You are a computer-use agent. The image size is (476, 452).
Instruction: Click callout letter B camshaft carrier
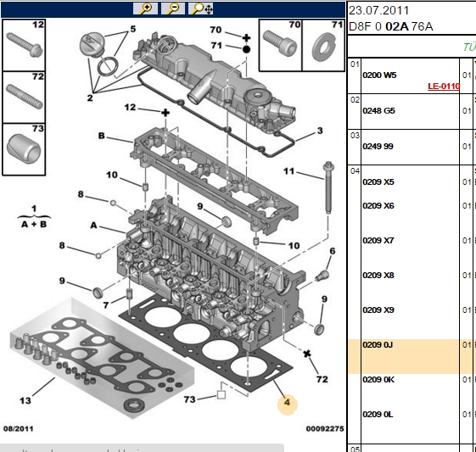pyautogui.click(x=101, y=136)
